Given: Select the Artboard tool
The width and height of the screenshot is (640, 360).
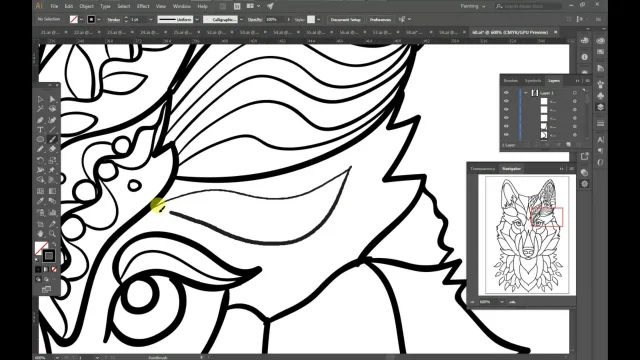Looking at the screenshot, I should [40, 224].
